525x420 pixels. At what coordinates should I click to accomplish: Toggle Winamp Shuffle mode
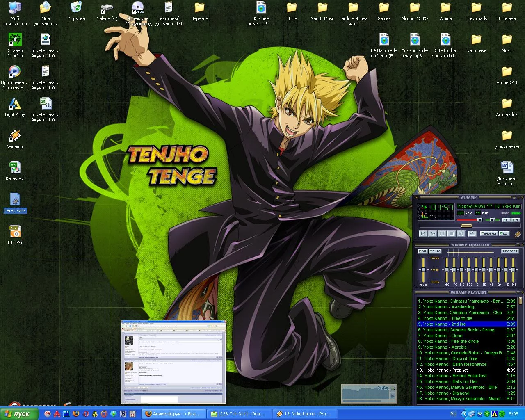point(489,233)
